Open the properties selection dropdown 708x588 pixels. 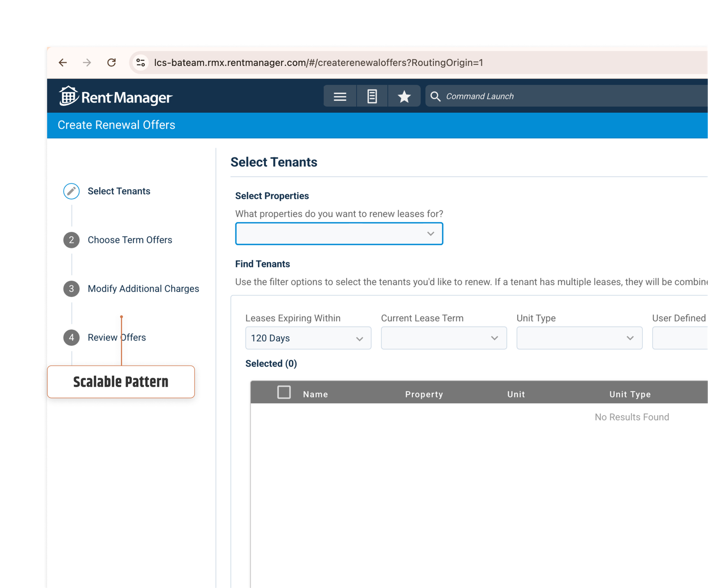pyautogui.click(x=339, y=234)
